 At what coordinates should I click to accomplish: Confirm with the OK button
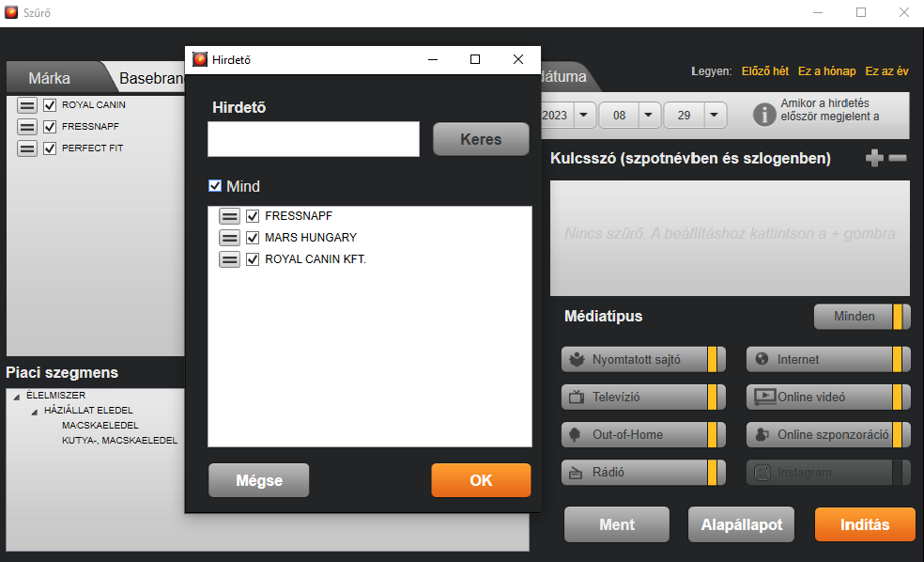click(x=481, y=480)
